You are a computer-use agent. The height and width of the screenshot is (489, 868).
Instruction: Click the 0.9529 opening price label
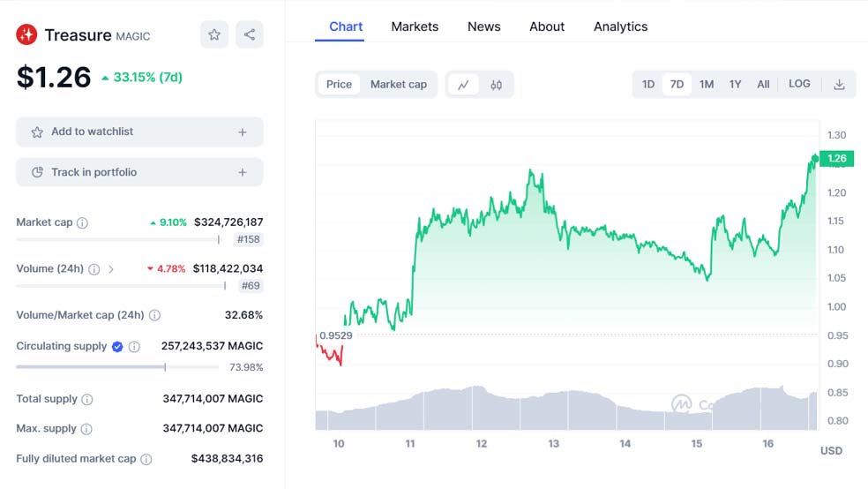(335, 335)
